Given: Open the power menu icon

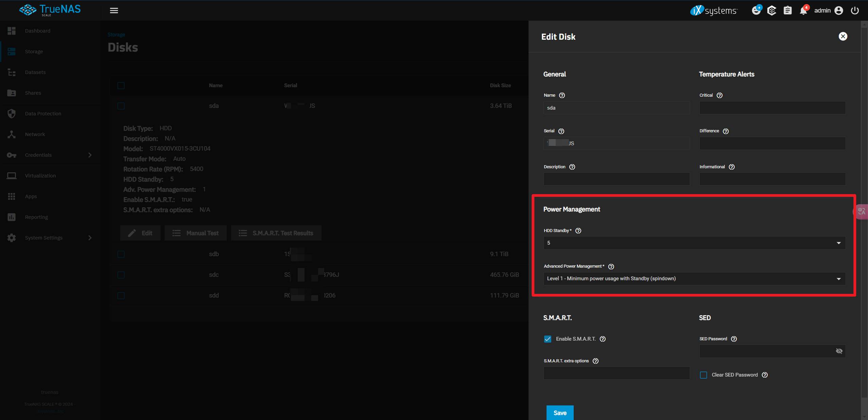Looking at the screenshot, I should tap(855, 11).
